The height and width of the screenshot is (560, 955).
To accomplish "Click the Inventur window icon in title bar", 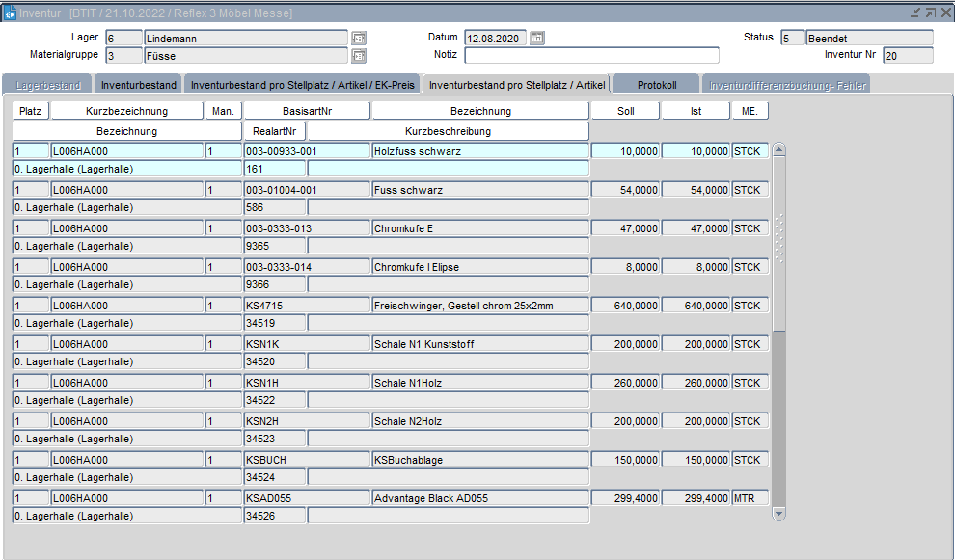I will 10,13.
